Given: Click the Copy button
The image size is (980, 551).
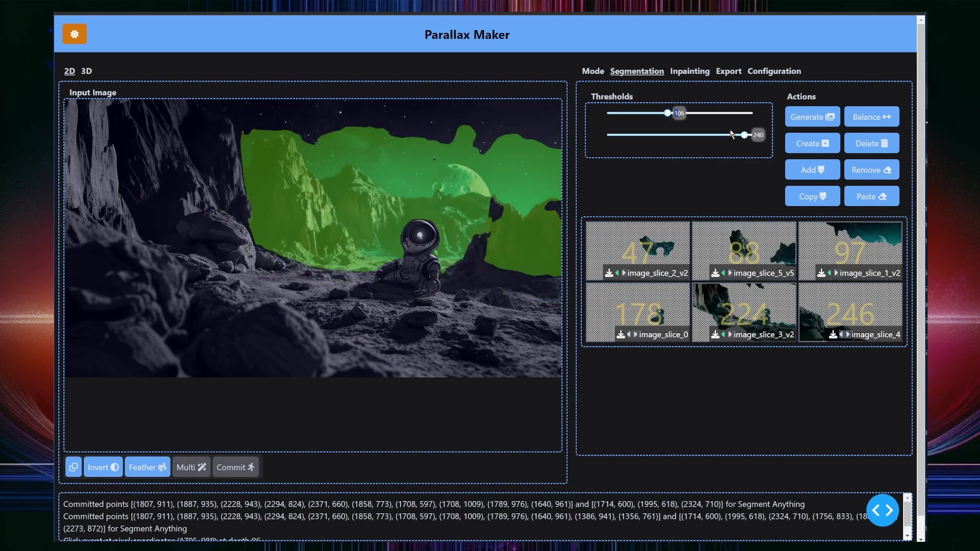Looking at the screenshot, I should point(812,196).
